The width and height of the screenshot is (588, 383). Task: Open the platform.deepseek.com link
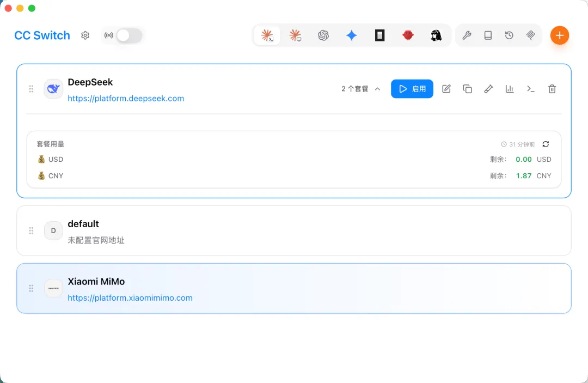[126, 99]
